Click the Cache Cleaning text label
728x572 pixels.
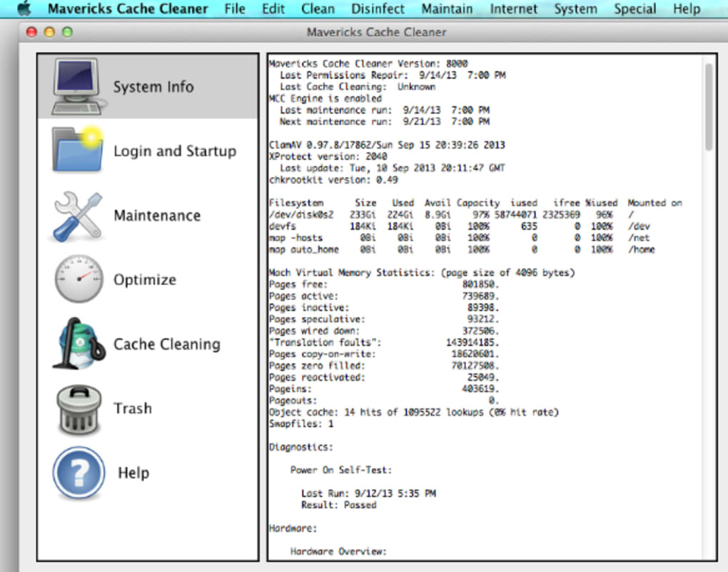[x=167, y=344]
